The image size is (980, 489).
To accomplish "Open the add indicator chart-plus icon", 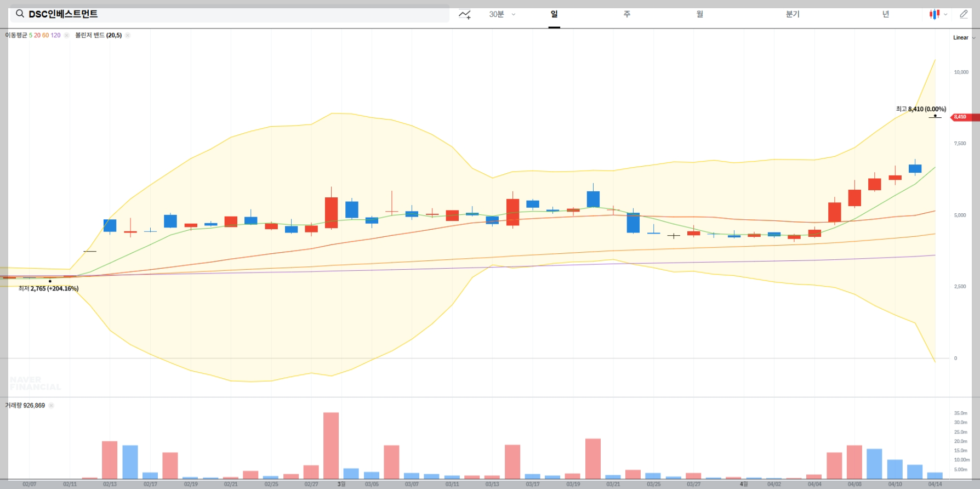I will [465, 14].
